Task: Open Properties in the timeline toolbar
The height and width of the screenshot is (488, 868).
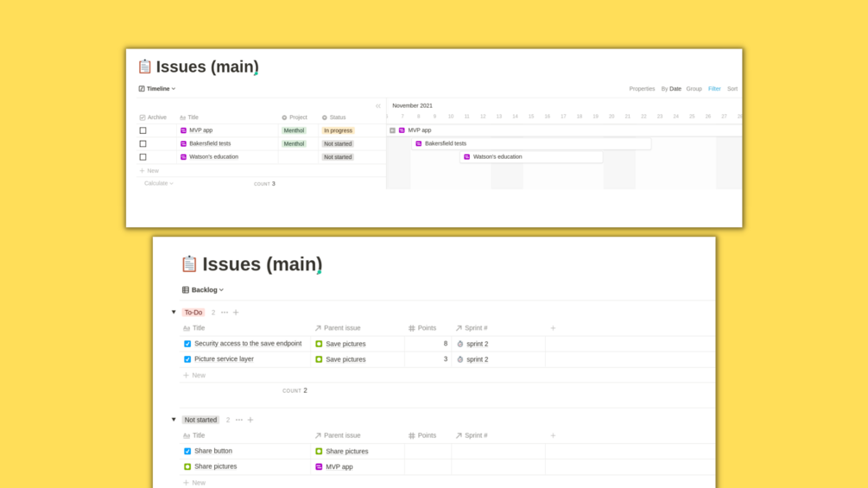Action: point(642,88)
